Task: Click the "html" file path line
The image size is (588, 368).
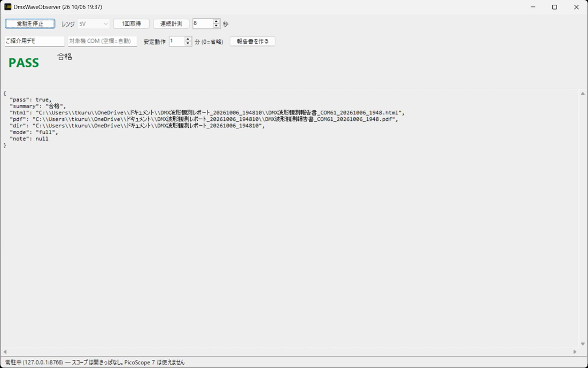Action: point(207,112)
